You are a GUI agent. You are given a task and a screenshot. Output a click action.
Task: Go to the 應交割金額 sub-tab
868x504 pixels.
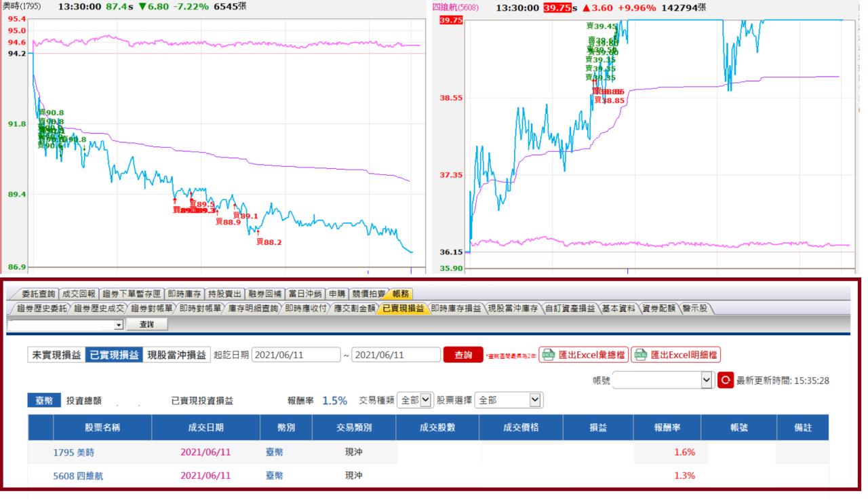(x=355, y=309)
